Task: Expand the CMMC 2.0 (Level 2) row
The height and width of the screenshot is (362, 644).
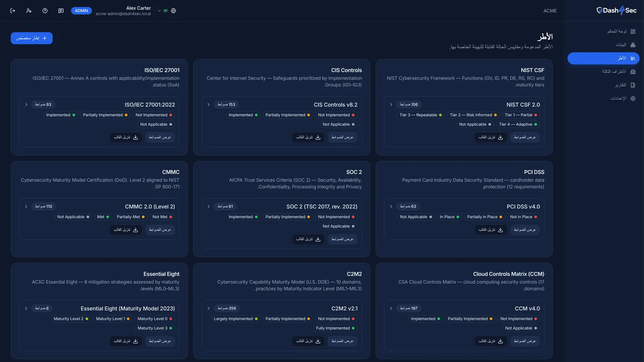Action: 26,206
